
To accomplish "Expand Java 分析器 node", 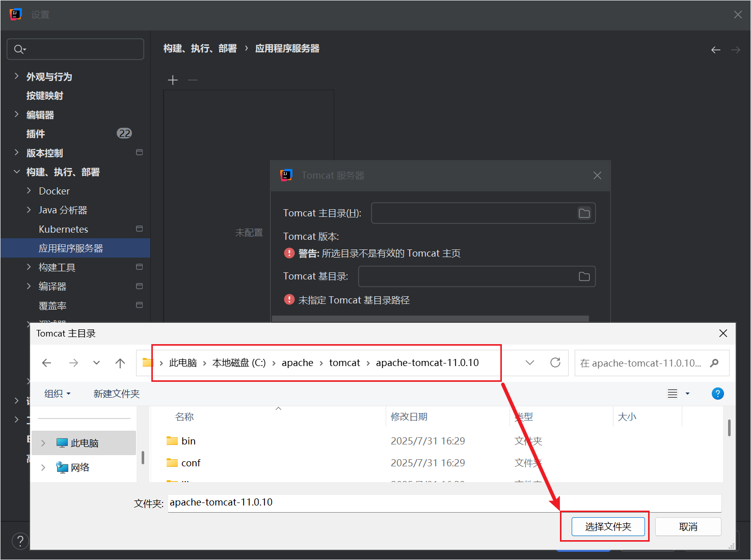I will pyautogui.click(x=29, y=210).
